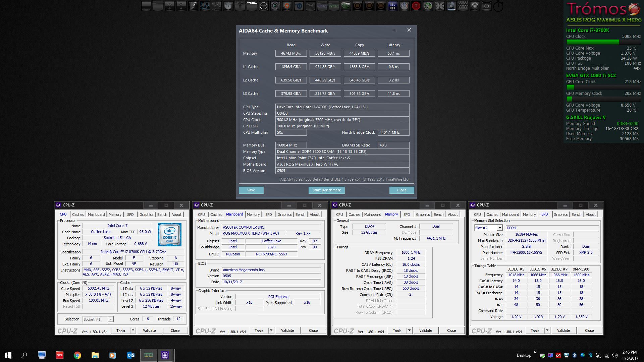Open the Bluetooth tray icon
644x362 pixels.
[x=574, y=355]
